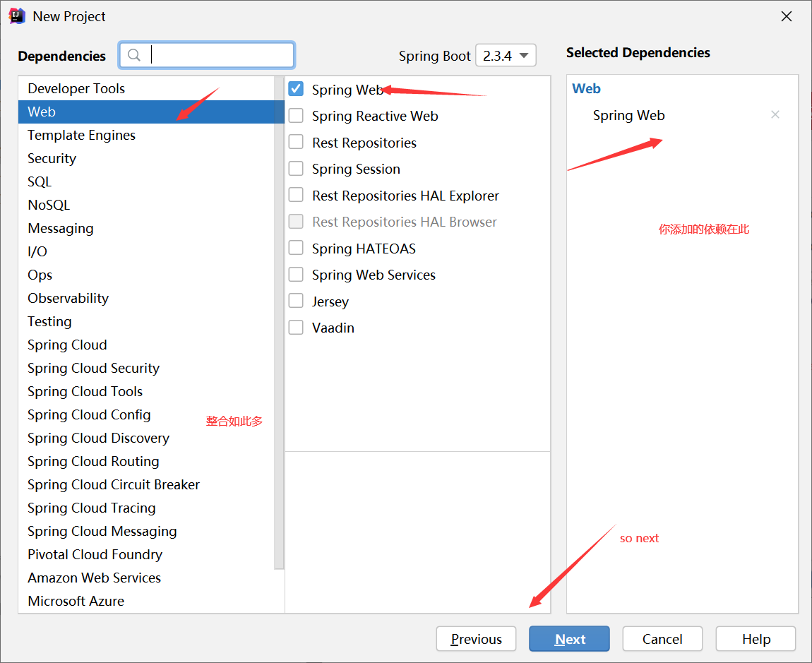Choose Pivotal Cloud Foundry category

pos(147,555)
